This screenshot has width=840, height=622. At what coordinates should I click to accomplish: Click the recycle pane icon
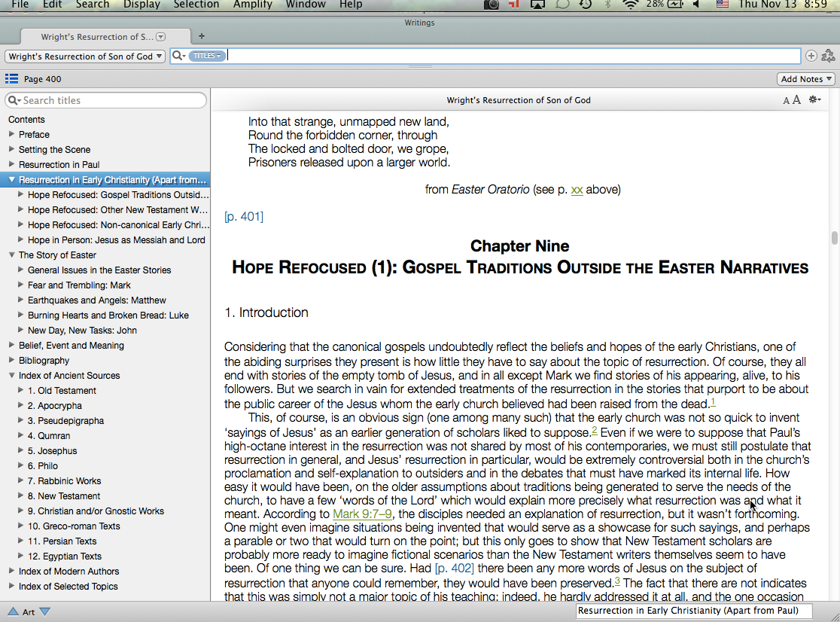coord(828,56)
